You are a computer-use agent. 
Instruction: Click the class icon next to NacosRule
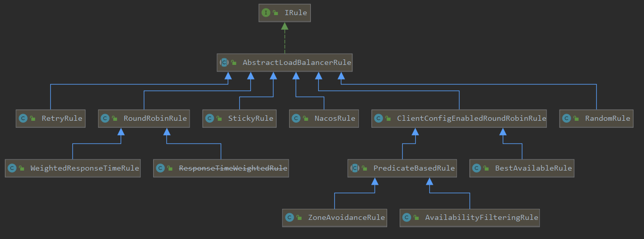[296, 119]
